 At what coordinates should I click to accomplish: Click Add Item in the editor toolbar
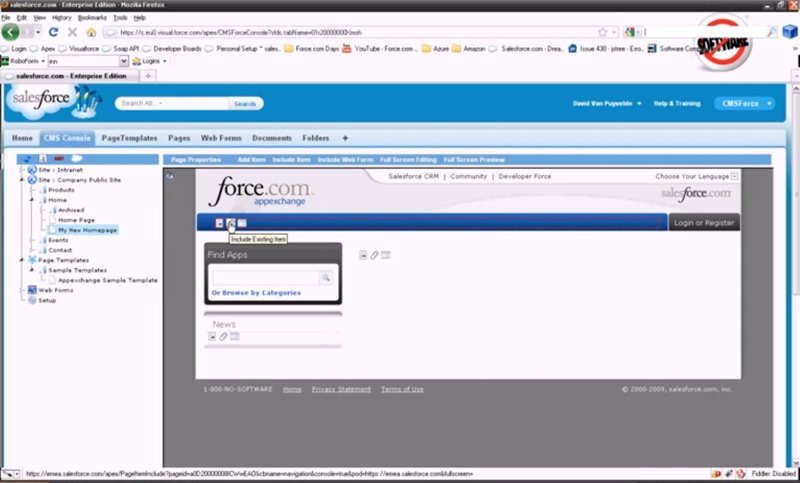252,160
